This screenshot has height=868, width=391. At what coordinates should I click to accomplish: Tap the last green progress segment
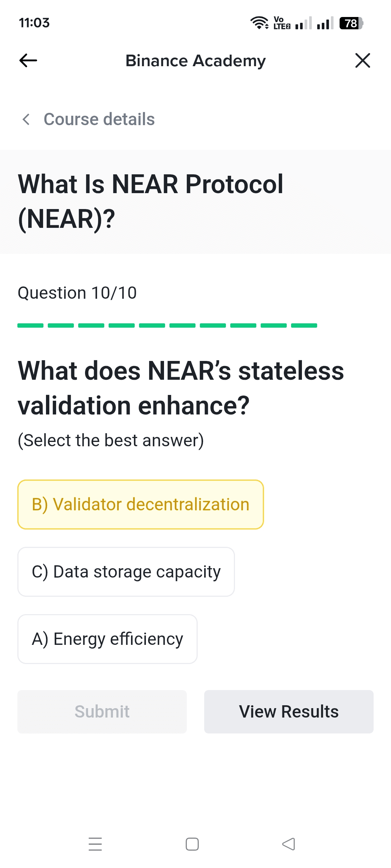pos(304,325)
